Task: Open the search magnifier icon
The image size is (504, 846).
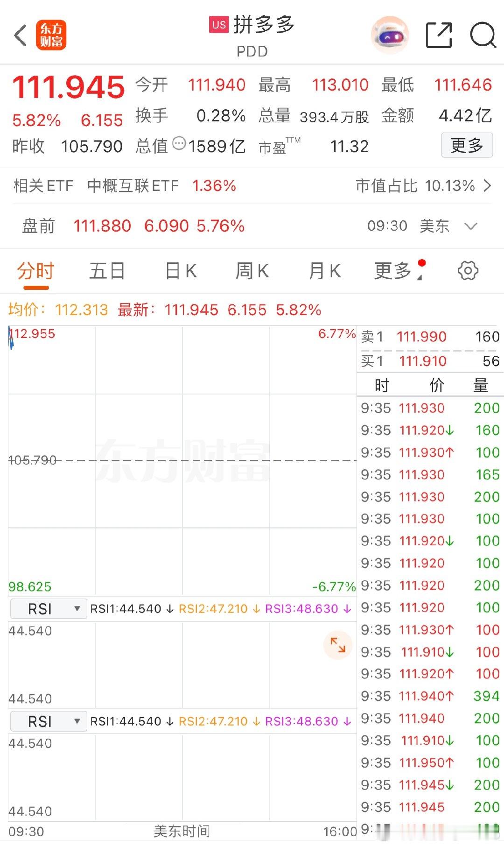Action: [x=483, y=35]
